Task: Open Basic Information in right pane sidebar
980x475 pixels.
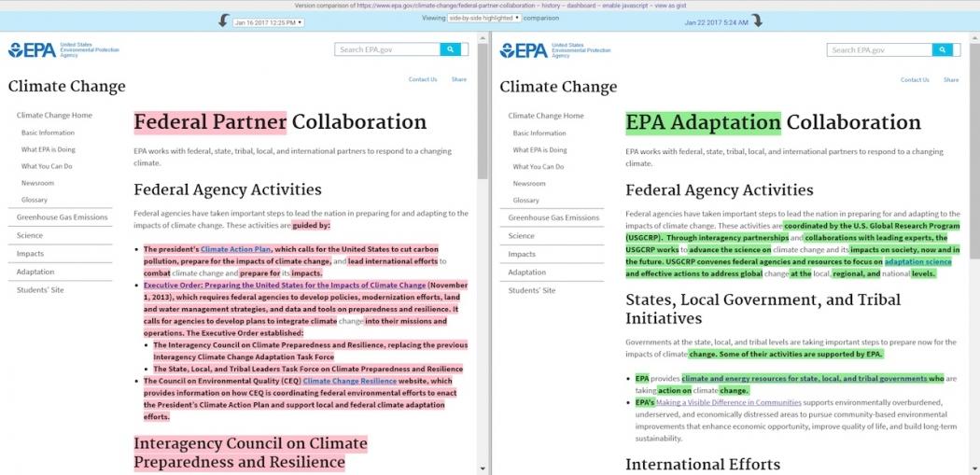Action: [x=539, y=133]
